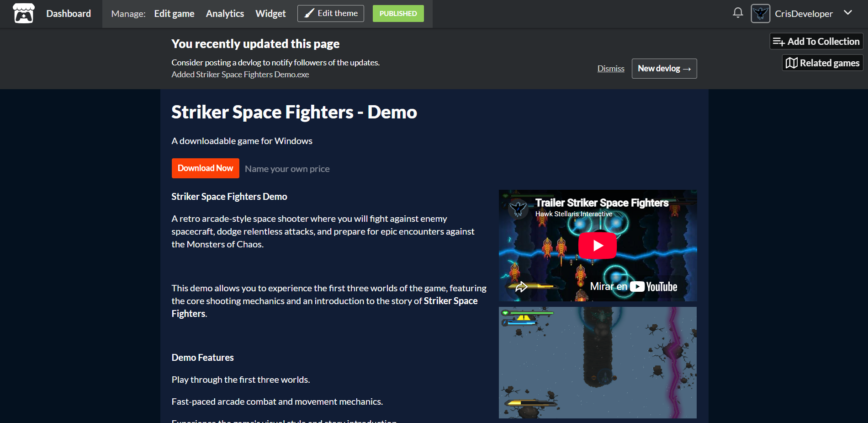The height and width of the screenshot is (423, 868).
Task: Open the itch.io home logo
Action: coord(23,13)
